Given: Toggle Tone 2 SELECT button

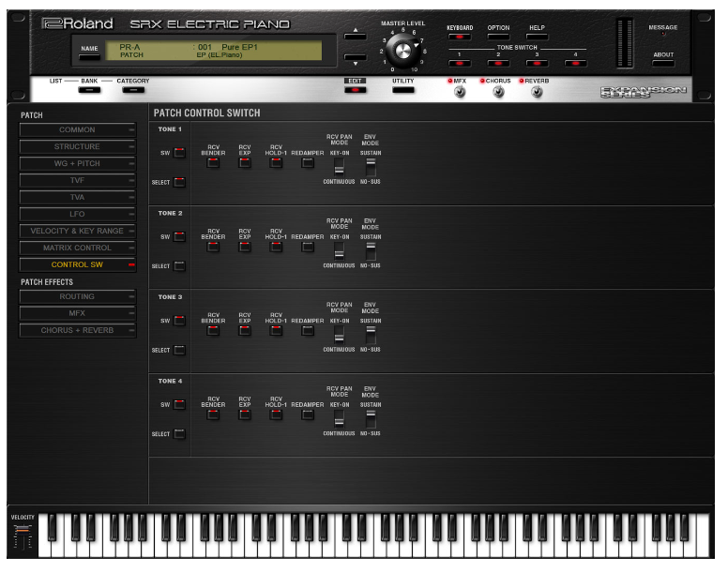Looking at the screenshot, I should pos(179,266).
